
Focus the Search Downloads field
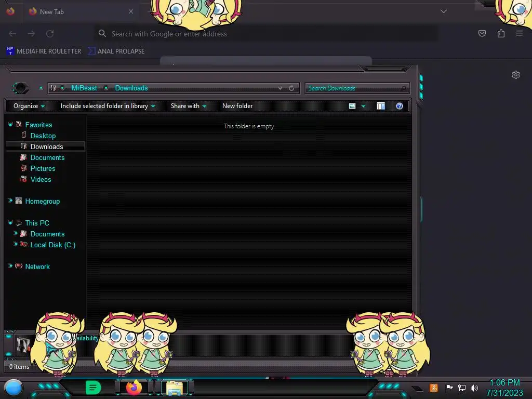click(357, 88)
